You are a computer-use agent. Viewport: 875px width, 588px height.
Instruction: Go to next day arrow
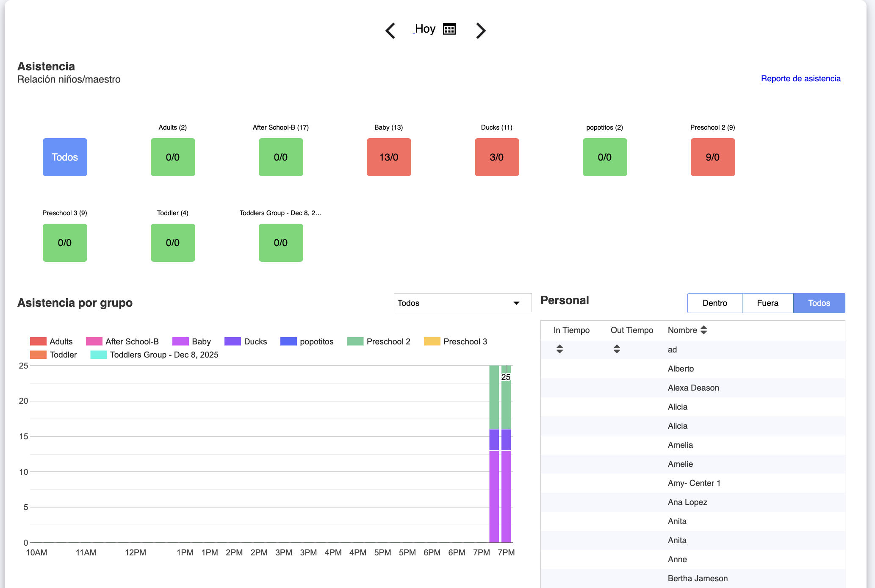[x=480, y=31]
